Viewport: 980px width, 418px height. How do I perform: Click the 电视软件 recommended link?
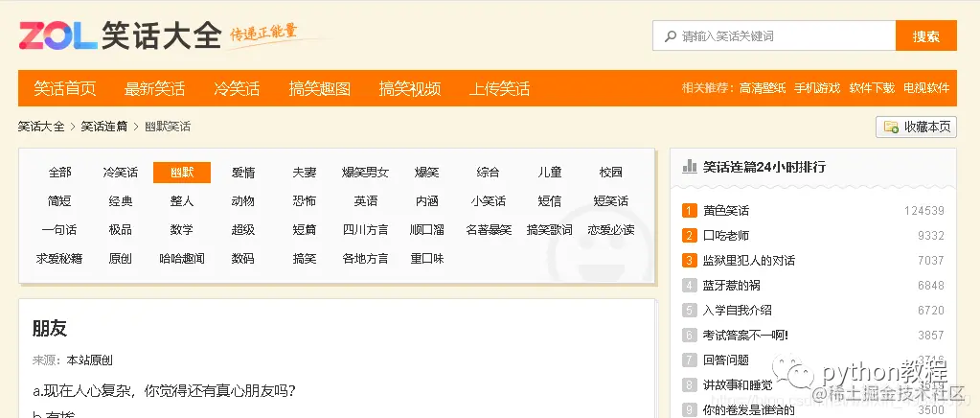click(x=926, y=88)
